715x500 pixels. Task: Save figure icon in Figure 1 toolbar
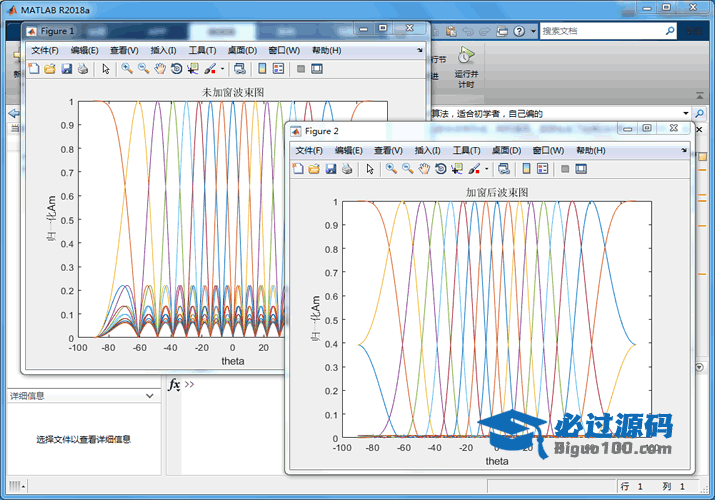67,69
